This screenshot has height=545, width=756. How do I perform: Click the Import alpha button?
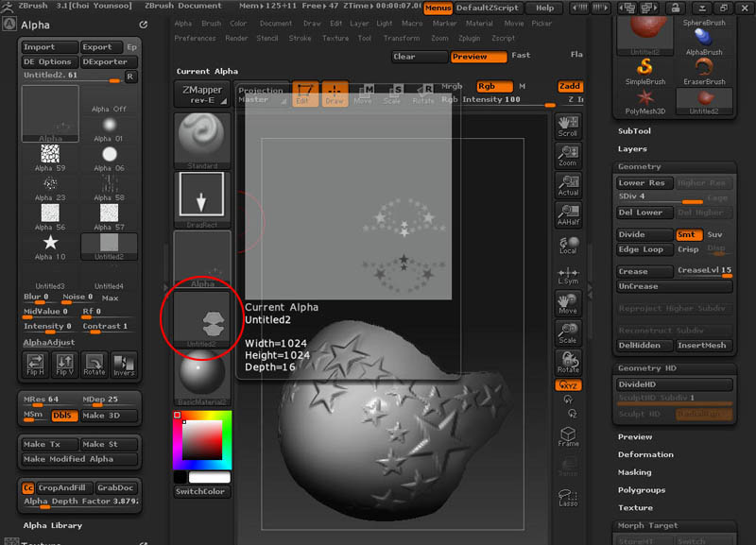(x=50, y=47)
